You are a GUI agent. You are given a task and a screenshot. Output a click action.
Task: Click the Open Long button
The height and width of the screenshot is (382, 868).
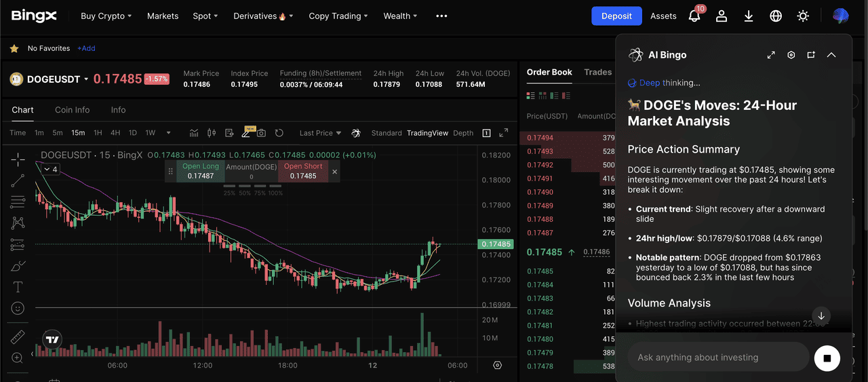[201, 171]
